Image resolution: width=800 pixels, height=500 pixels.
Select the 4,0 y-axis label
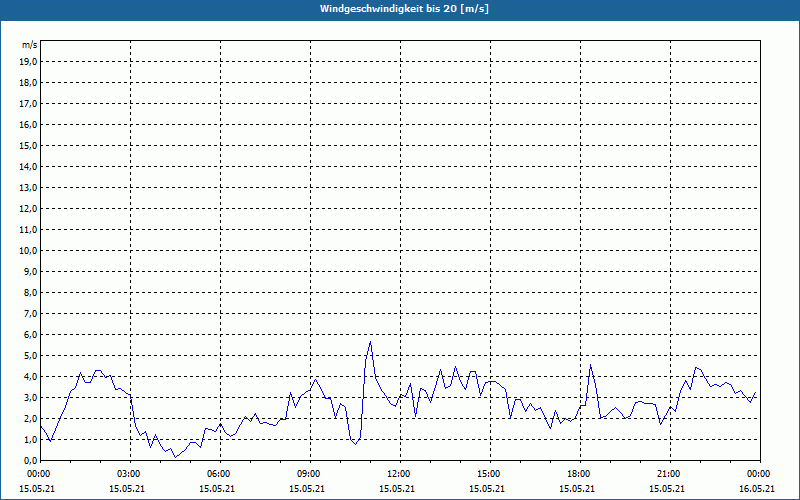coord(31,377)
